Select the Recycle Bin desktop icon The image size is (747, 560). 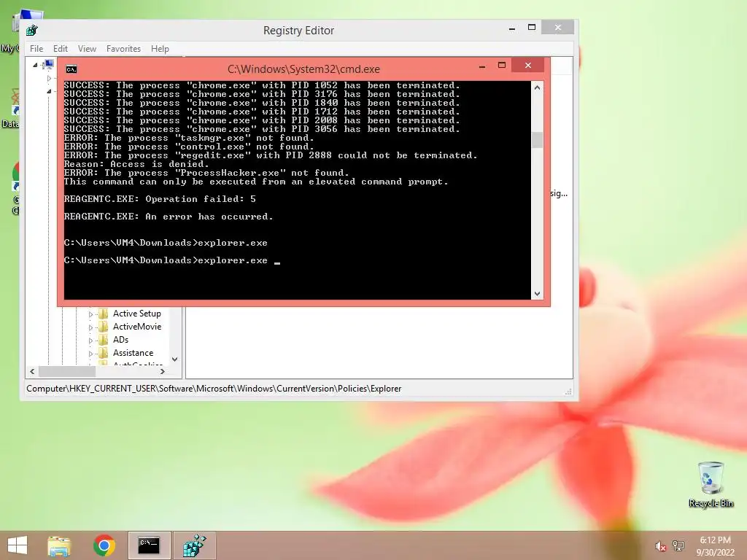click(x=711, y=484)
